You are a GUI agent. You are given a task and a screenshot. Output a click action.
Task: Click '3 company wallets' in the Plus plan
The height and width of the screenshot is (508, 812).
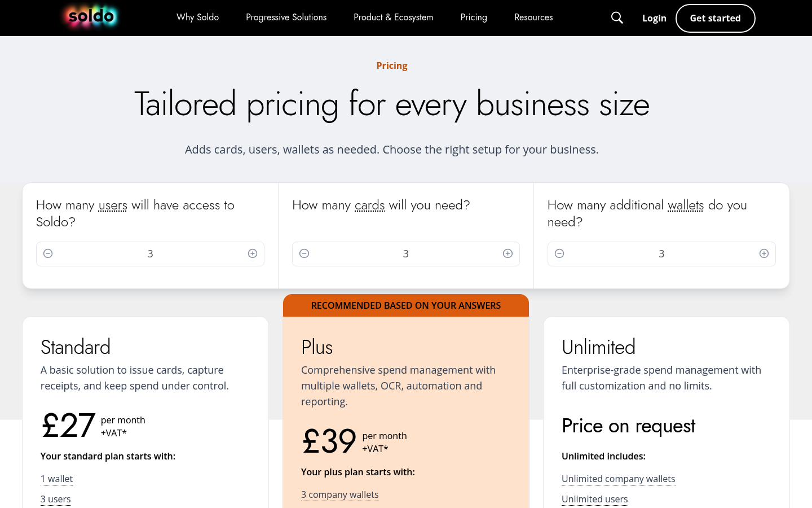pos(340,494)
